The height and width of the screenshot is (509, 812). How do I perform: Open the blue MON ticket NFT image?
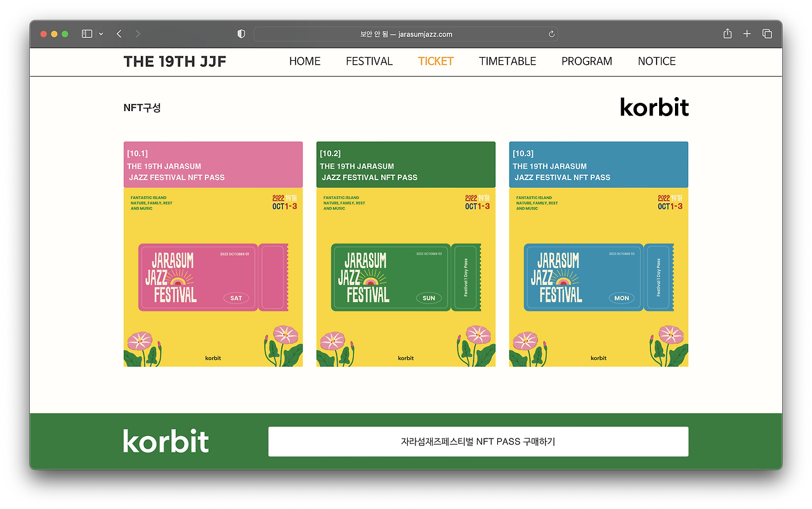[x=599, y=277]
